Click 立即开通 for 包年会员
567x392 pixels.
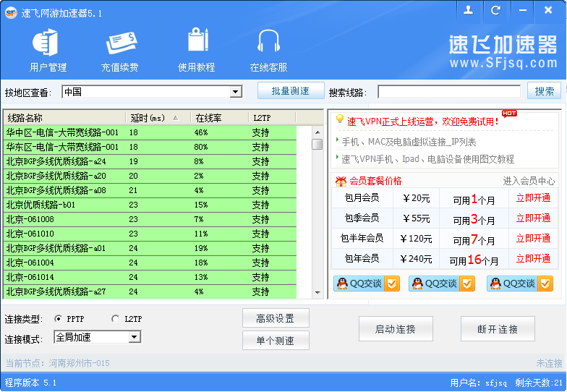pos(533,259)
